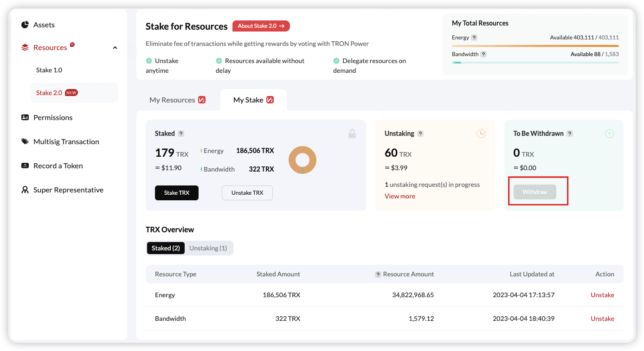Click the Permissions card icon

25,117
